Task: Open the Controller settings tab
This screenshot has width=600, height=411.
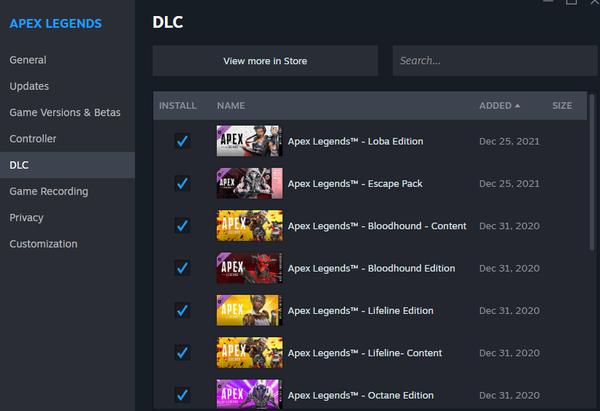Action: (x=33, y=139)
